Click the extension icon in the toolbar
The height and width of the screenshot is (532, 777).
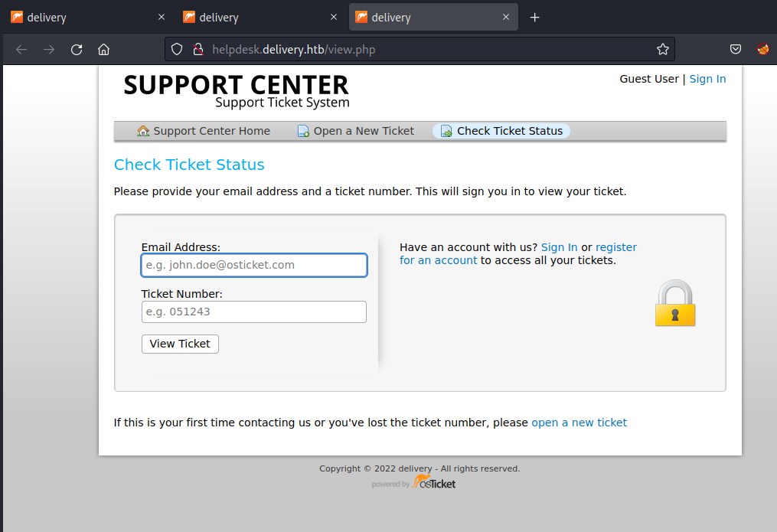(762, 50)
